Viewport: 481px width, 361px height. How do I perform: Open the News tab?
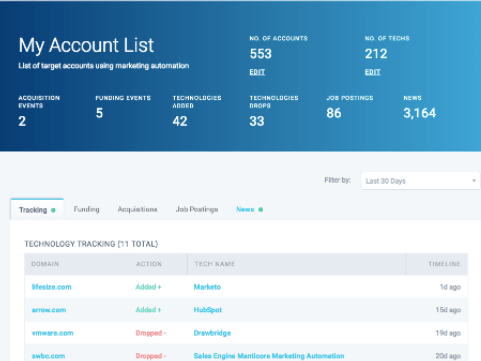(x=245, y=209)
